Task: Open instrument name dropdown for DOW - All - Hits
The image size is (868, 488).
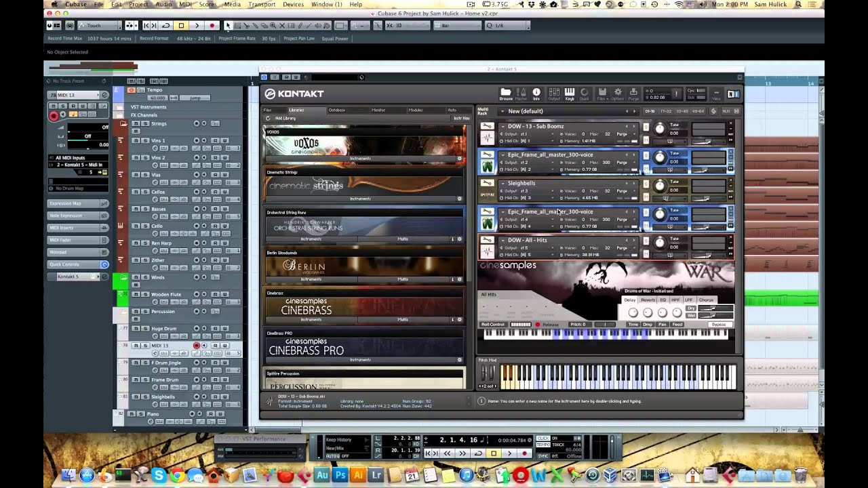Action: 502,240
